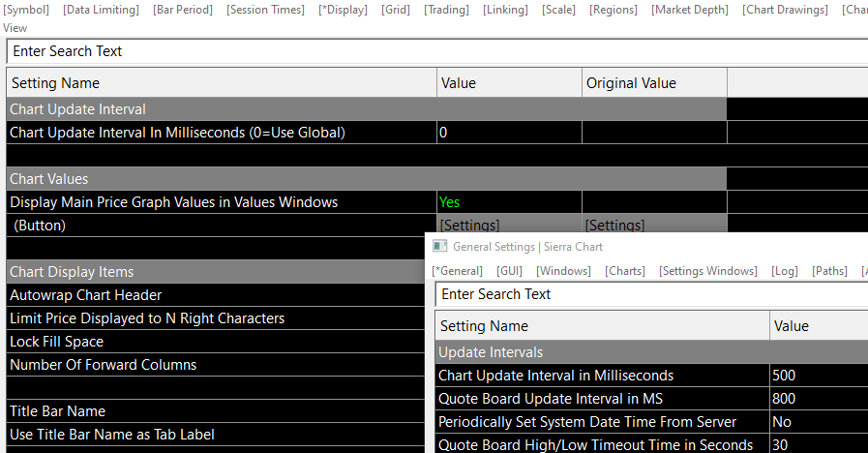Click the Original Value column header

tap(654, 83)
